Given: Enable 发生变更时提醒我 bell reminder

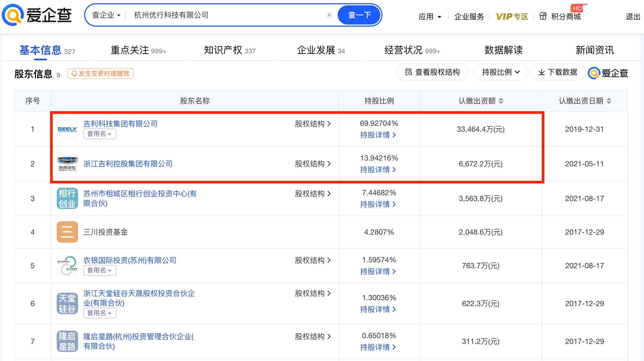Looking at the screenshot, I should click(100, 74).
